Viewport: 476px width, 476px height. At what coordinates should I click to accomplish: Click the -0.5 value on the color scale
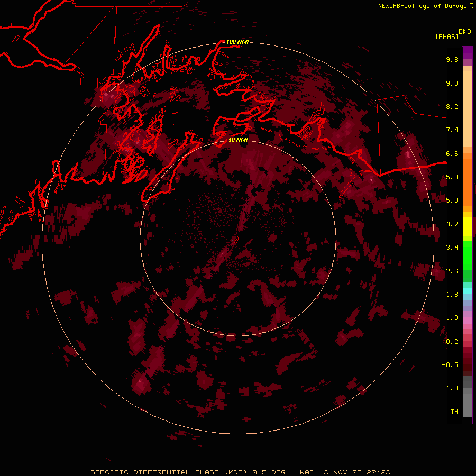[x=450, y=365]
